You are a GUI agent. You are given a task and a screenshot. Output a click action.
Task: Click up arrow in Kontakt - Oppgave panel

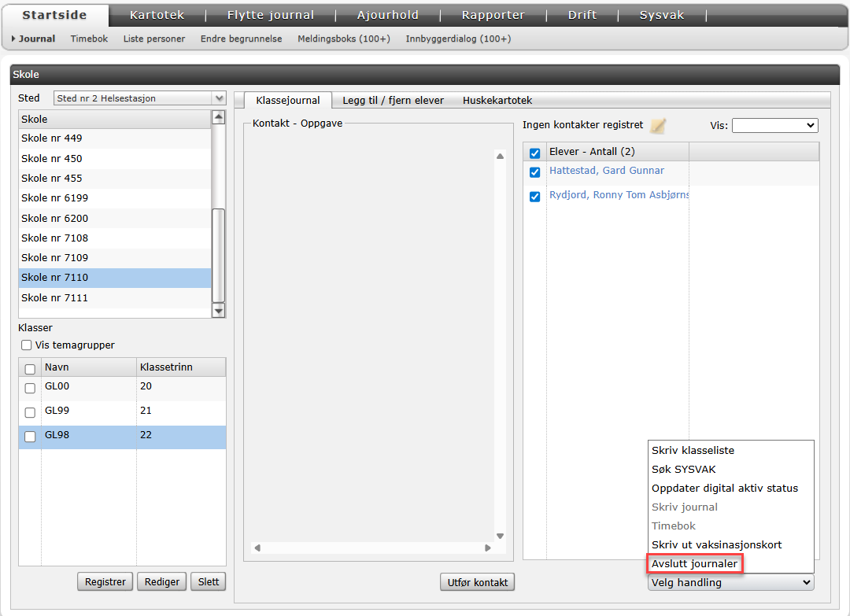[x=499, y=157]
